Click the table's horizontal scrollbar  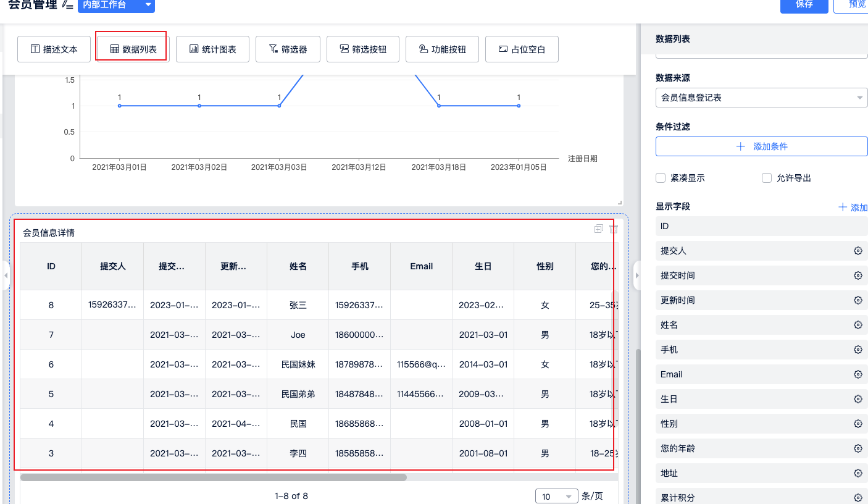click(213, 477)
